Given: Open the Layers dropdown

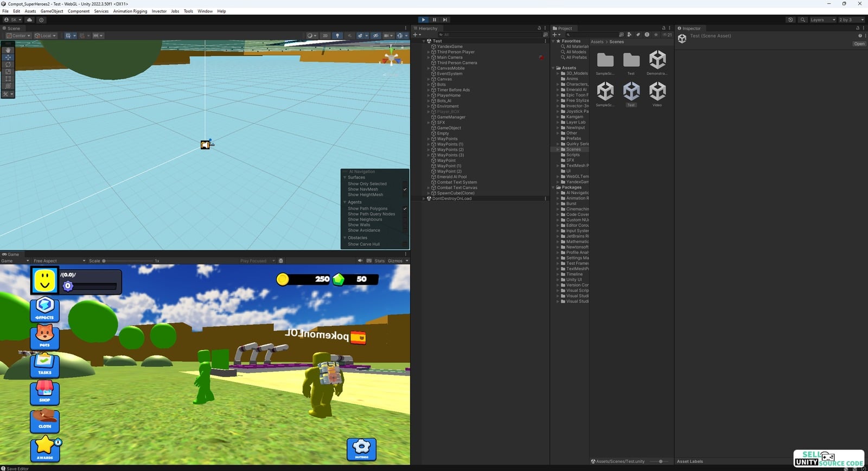Looking at the screenshot, I should pyautogui.click(x=822, y=20).
